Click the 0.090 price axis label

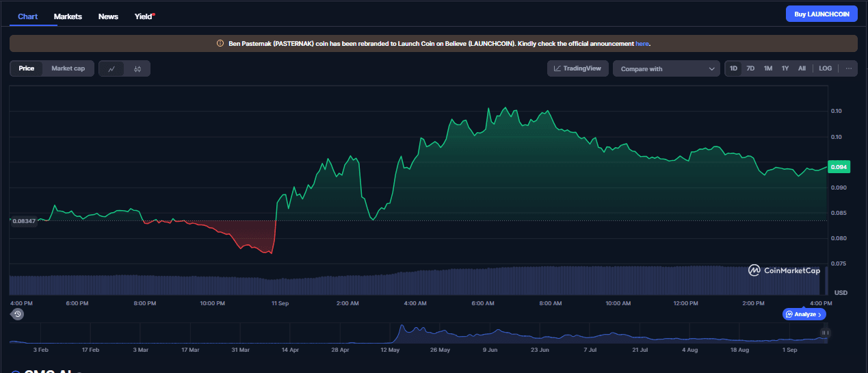tap(840, 188)
